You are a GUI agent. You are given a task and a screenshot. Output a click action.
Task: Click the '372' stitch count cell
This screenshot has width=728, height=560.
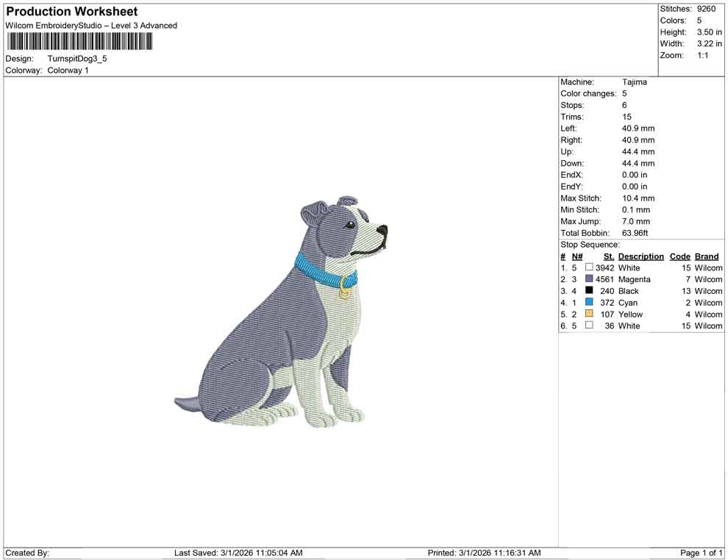click(607, 303)
